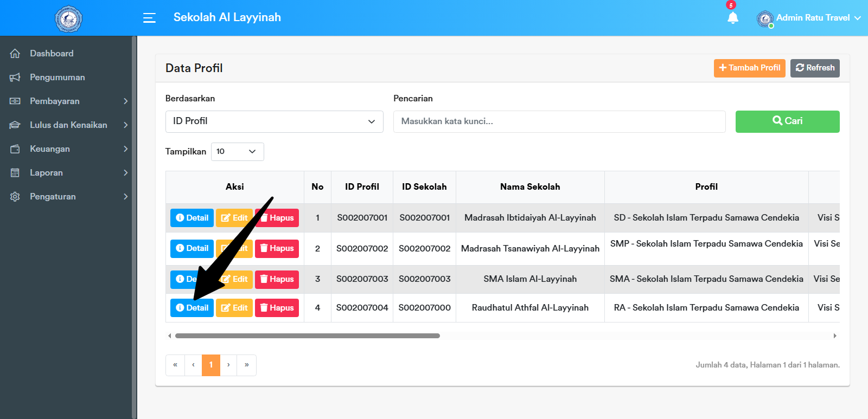Edit the Madrasah Ibtidaiyah Al-Layyinah row
This screenshot has height=419, width=868.
(x=234, y=218)
